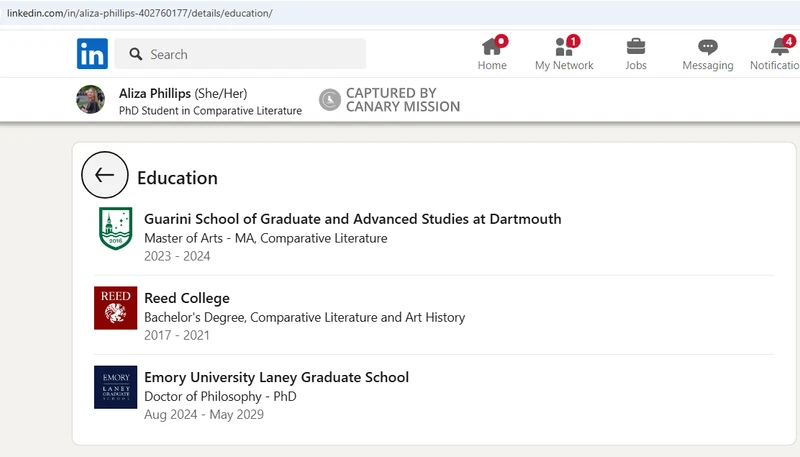This screenshot has height=457, width=800.
Task: Open Emory University Laney Graduate School link
Action: [276, 377]
